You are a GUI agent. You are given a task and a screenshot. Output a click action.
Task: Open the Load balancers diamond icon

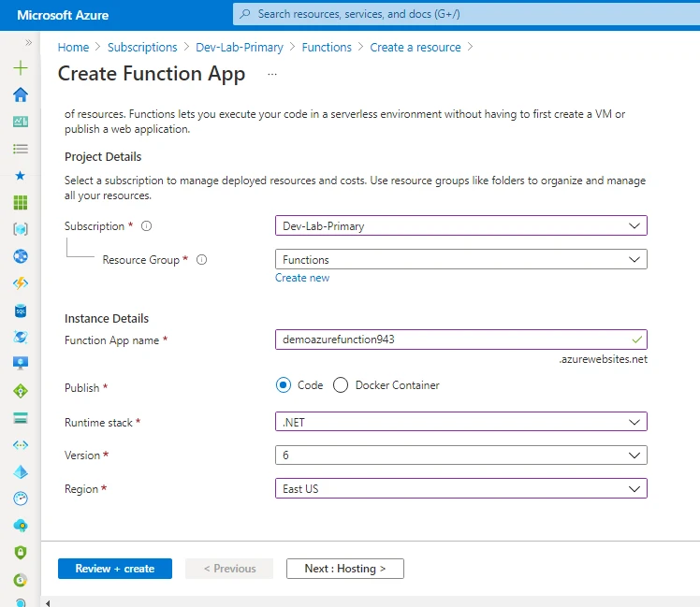21,391
